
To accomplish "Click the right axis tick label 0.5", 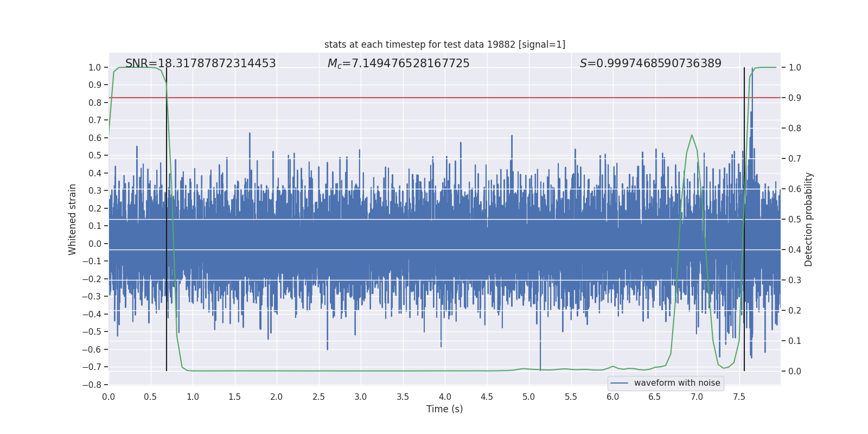I will click(x=794, y=219).
